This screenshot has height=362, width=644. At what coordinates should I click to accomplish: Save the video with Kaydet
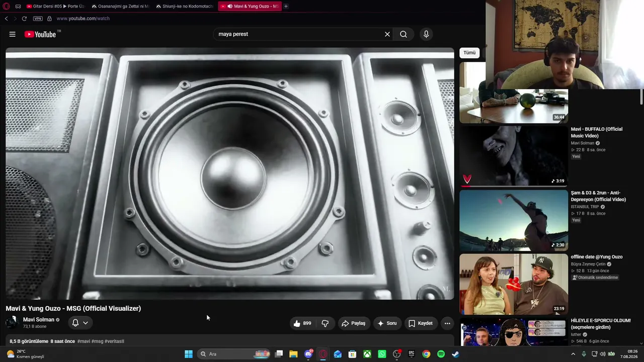point(421,323)
